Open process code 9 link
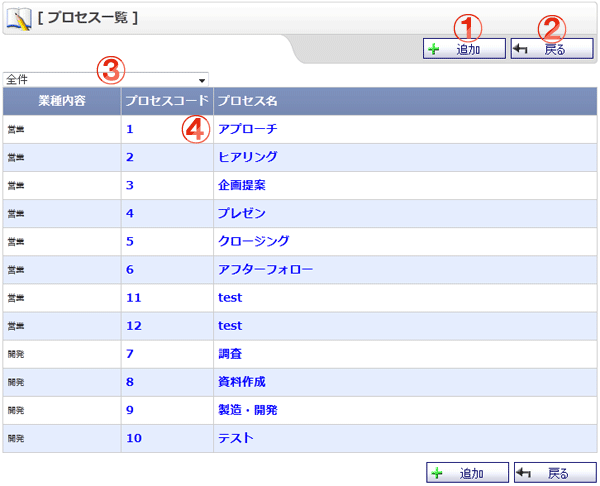The image size is (600, 486). click(130, 410)
